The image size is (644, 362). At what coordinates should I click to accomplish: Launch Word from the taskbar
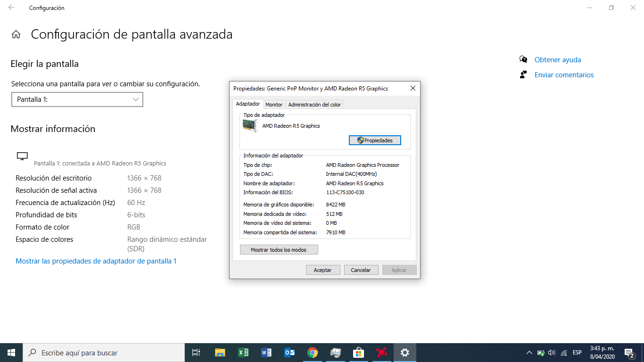pos(266,353)
